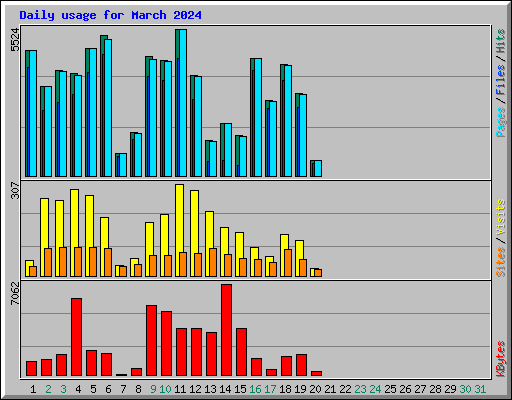Click the tallest cyan hits bar for day 11
This screenshot has width=512, height=400.
(x=183, y=103)
